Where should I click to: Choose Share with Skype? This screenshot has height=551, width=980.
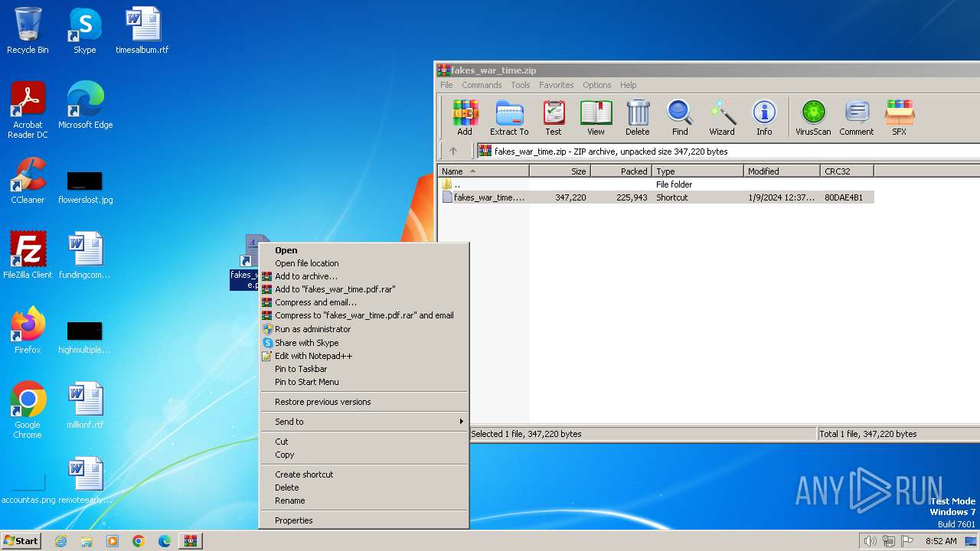pos(364,343)
